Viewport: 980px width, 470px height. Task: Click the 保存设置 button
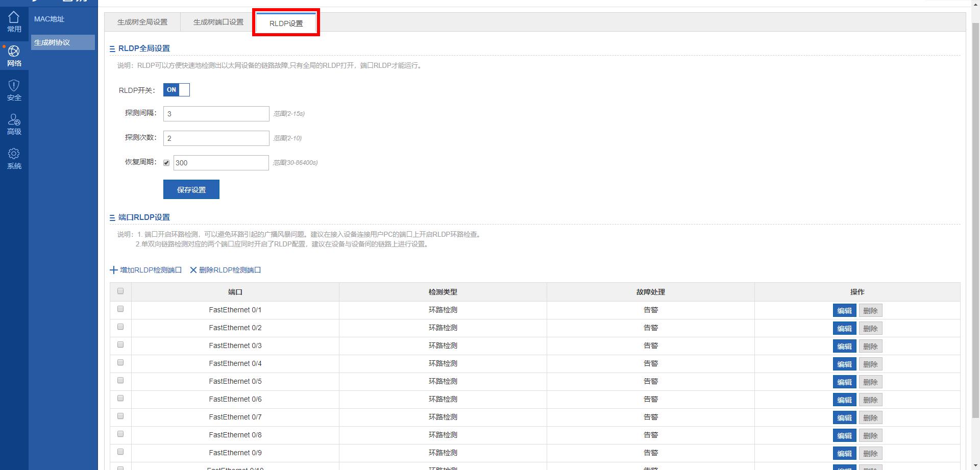191,189
